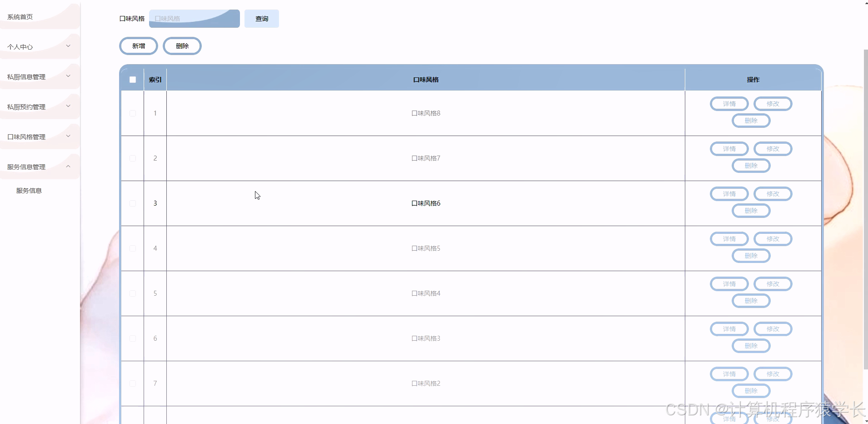Click 修改 for 口味风格7

[773, 149]
